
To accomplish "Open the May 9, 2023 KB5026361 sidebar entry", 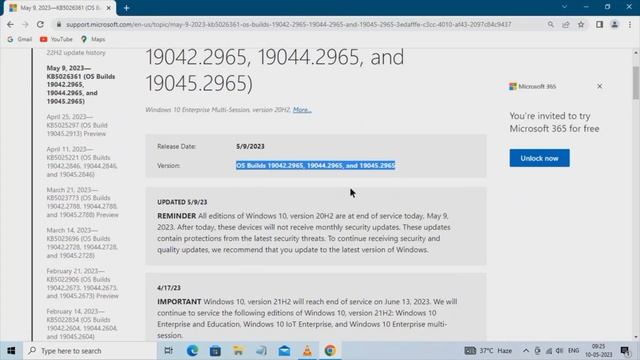I will 81,84.
